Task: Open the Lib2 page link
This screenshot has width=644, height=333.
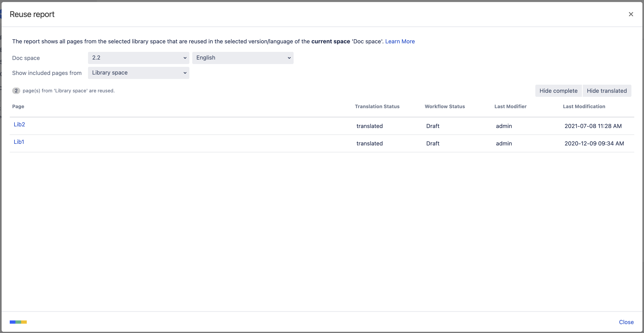Action: 19,124
